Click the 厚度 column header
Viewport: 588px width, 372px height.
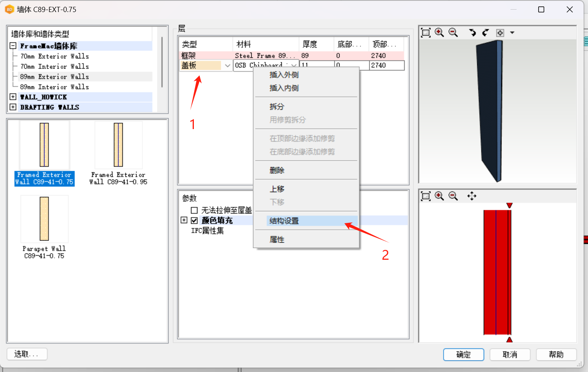(x=316, y=44)
